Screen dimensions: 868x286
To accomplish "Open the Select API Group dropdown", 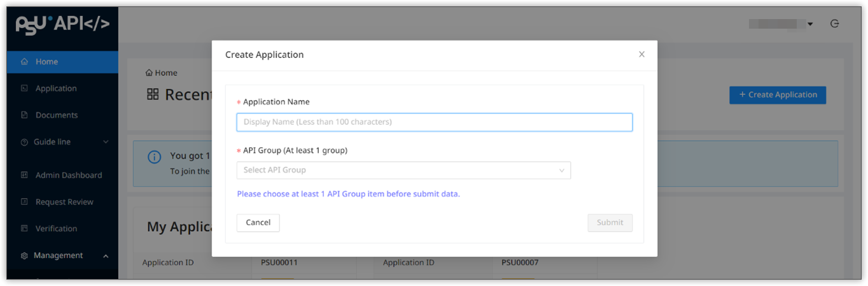I will pyautogui.click(x=403, y=170).
